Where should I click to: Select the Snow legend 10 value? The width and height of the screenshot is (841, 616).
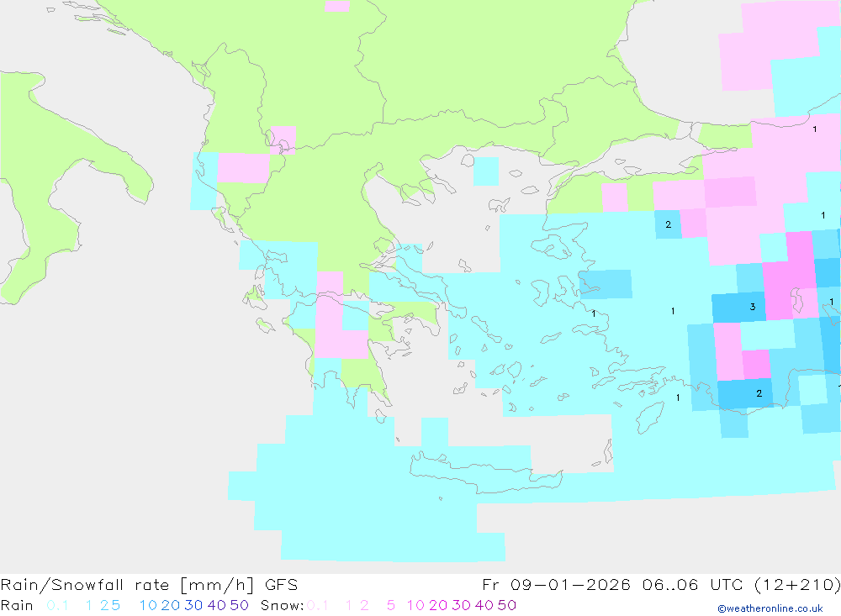click(415, 605)
